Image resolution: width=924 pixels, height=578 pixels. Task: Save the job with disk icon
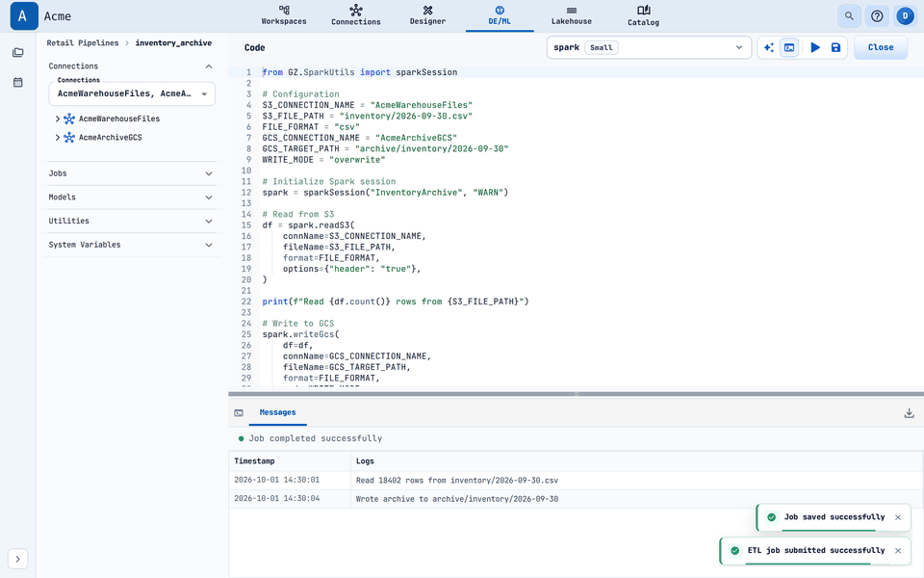coord(835,47)
